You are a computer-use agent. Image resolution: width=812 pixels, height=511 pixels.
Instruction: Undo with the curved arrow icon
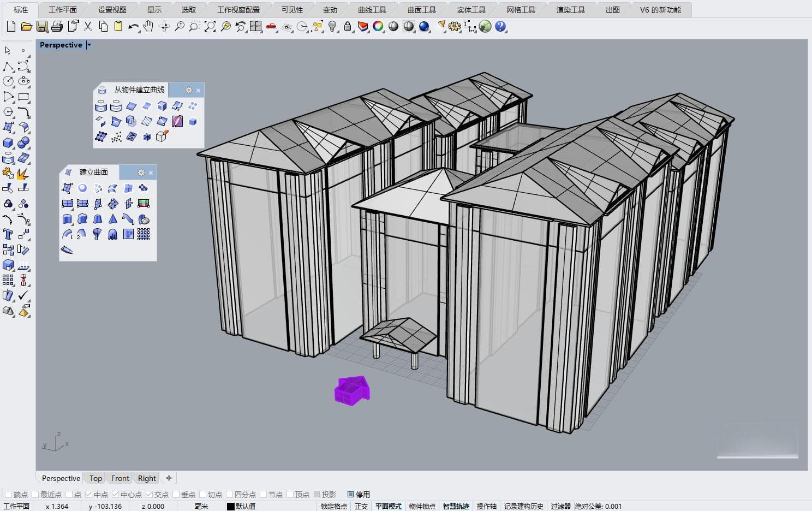coord(134,26)
